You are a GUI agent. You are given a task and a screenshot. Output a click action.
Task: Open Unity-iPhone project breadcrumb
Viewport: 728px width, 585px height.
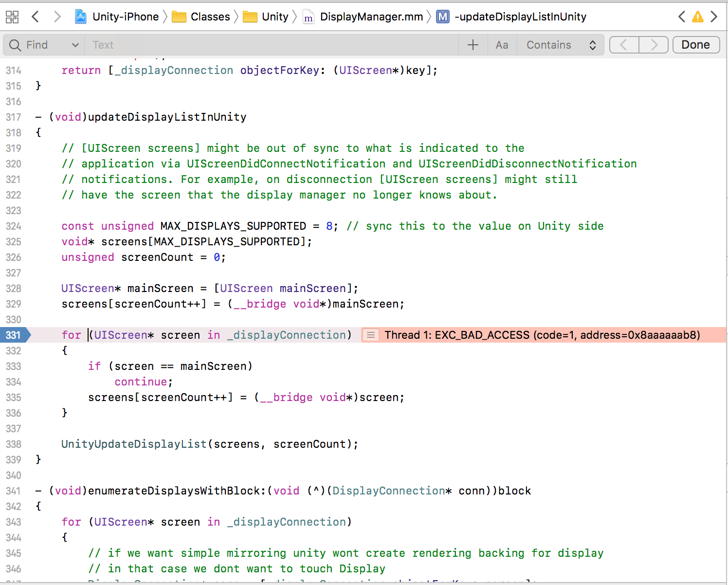(x=117, y=17)
